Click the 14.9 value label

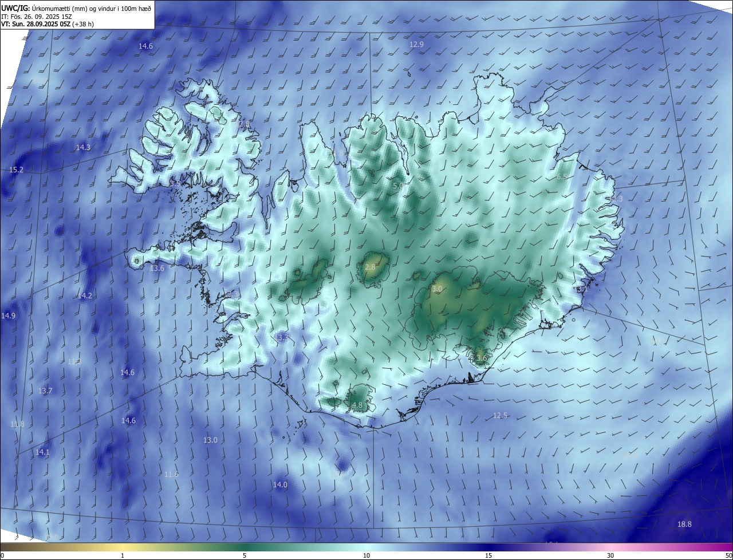click(8, 316)
